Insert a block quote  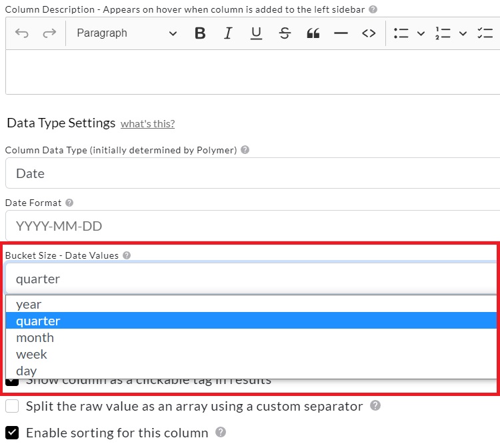click(313, 33)
